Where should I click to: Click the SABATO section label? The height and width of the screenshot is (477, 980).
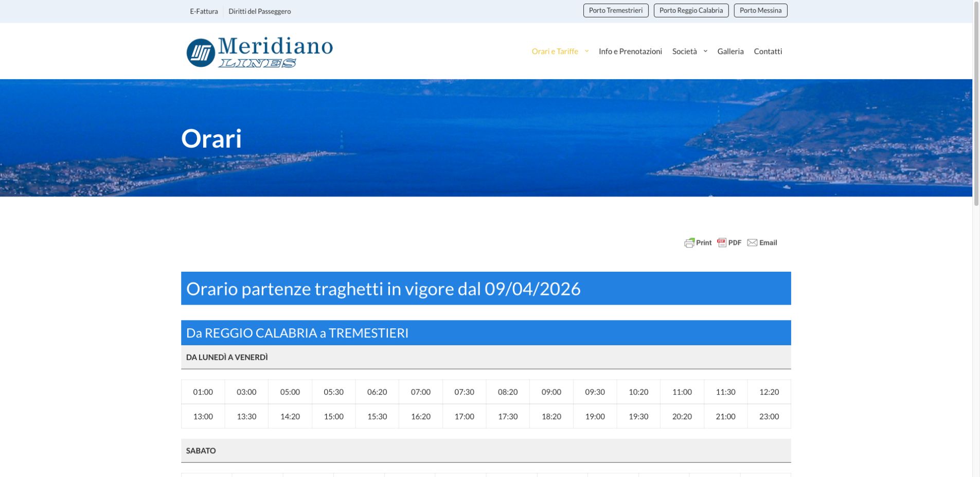point(201,451)
